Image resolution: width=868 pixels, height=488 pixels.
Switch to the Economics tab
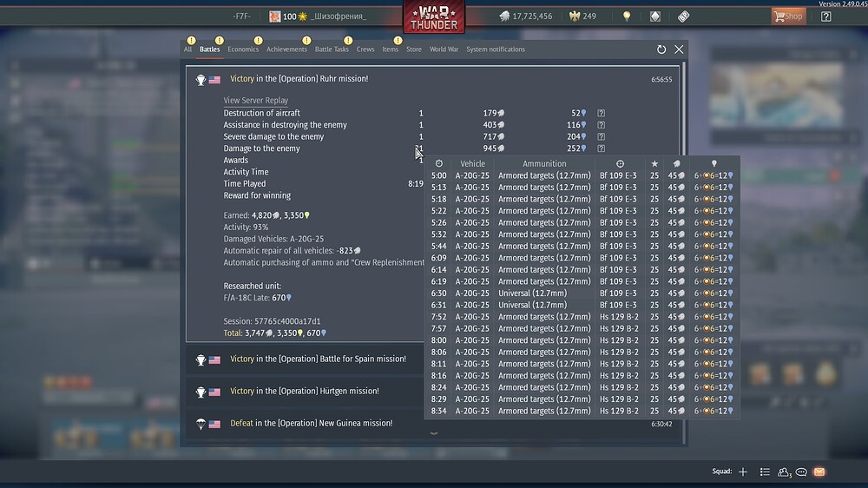click(x=243, y=49)
